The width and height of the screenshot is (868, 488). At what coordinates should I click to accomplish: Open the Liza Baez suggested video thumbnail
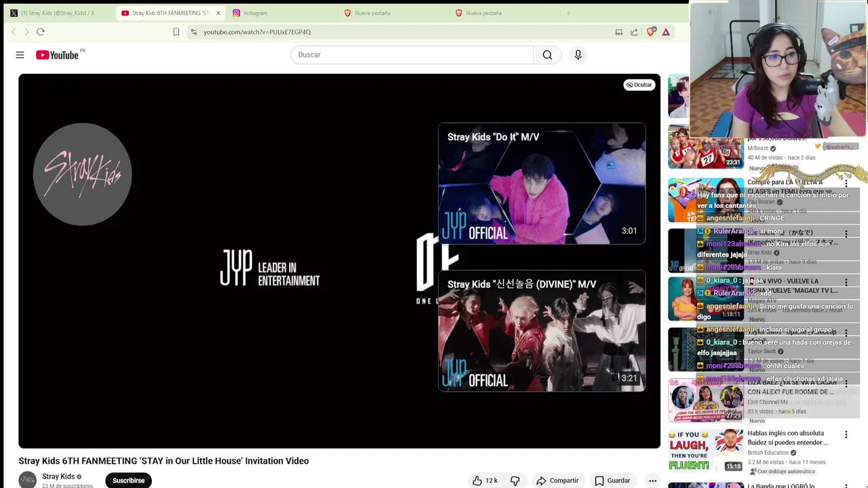click(705, 400)
